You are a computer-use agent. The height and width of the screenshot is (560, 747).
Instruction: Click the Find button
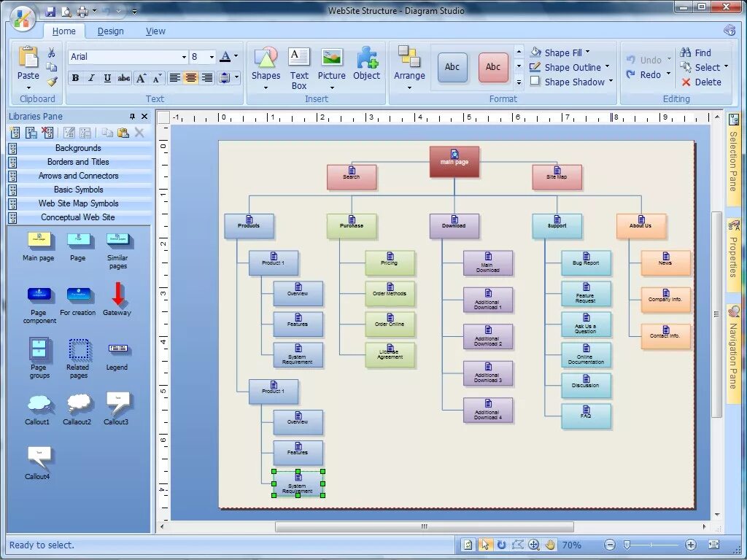click(x=696, y=52)
